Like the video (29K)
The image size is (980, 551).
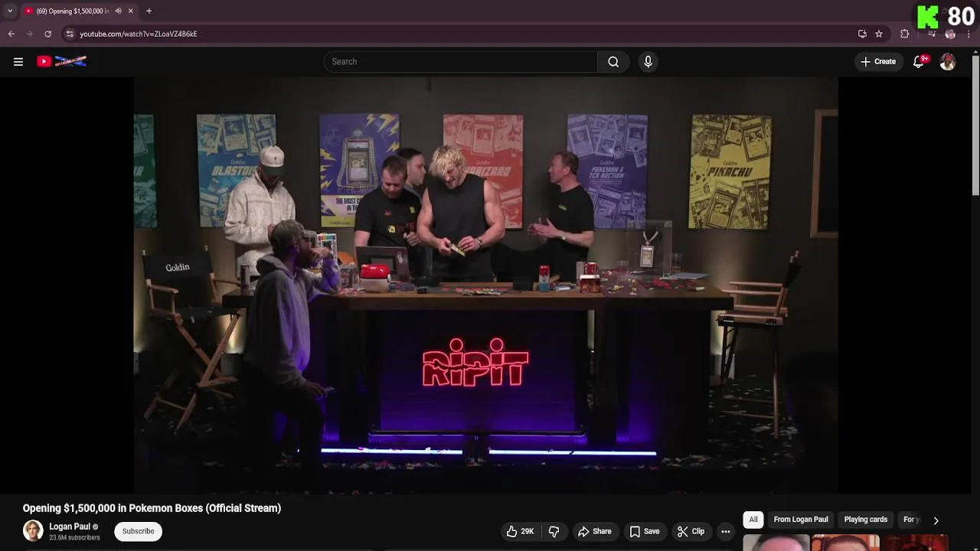(x=519, y=531)
